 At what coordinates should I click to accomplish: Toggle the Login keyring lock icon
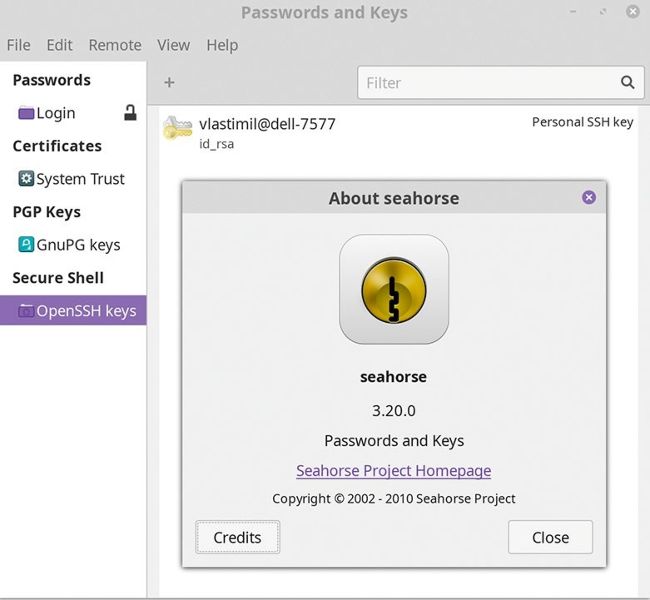pos(130,112)
